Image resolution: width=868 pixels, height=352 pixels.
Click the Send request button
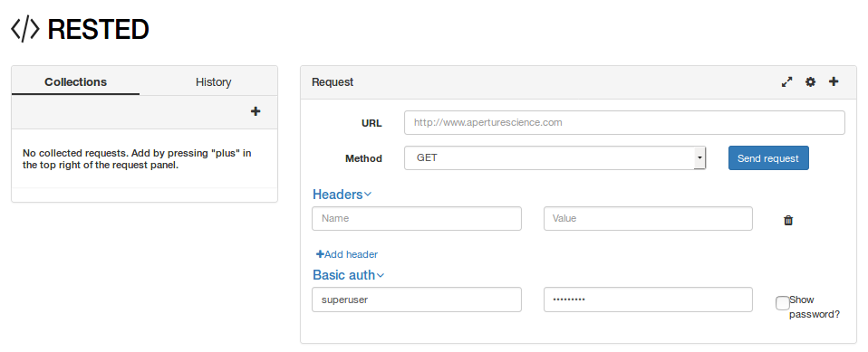click(x=768, y=158)
